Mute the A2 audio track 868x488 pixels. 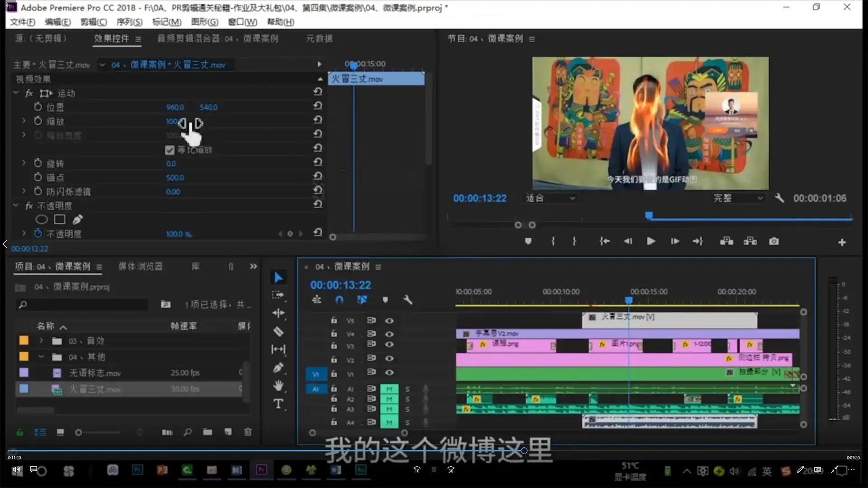[x=390, y=399]
